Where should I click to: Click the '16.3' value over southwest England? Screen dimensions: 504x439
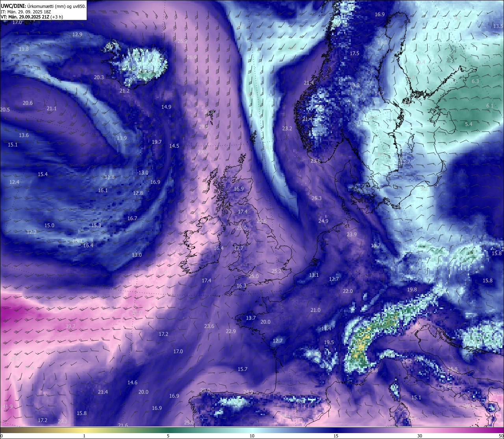click(241, 286)
